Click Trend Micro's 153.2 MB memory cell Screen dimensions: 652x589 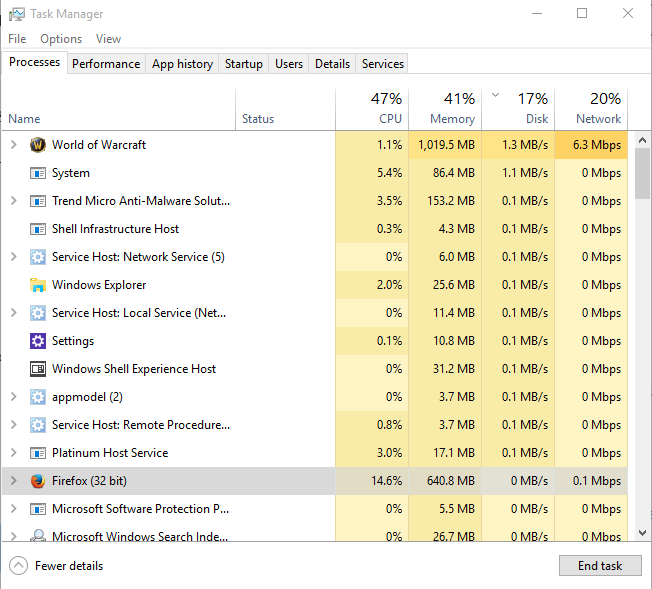click(445, 201)
